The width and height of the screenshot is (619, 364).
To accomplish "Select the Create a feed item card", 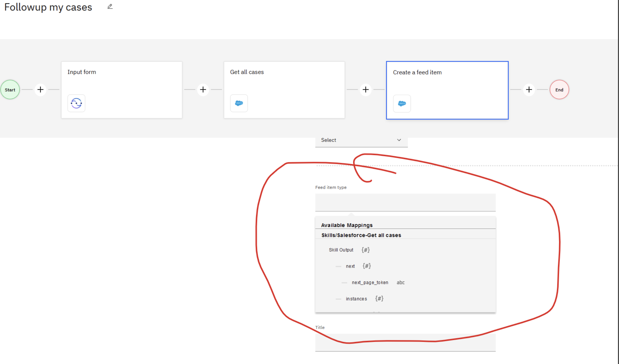I will tap(447, 83).
